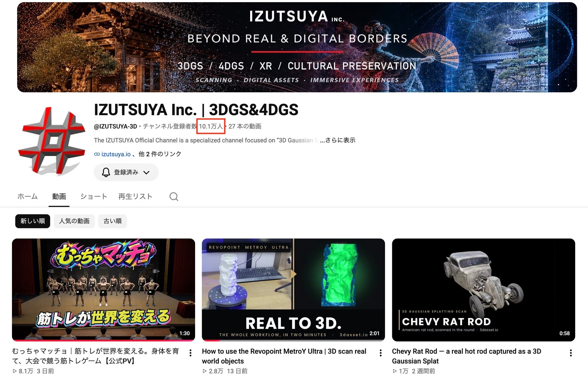Screen dimensions: 588x385
Task: Click the channel search magnifier icon
Action: (174, 196)
